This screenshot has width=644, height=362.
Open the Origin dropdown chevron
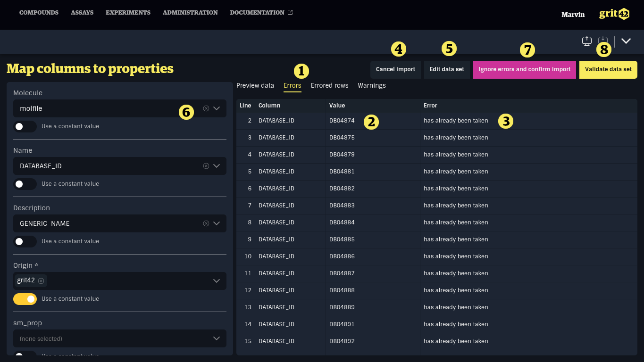(217, 281)
